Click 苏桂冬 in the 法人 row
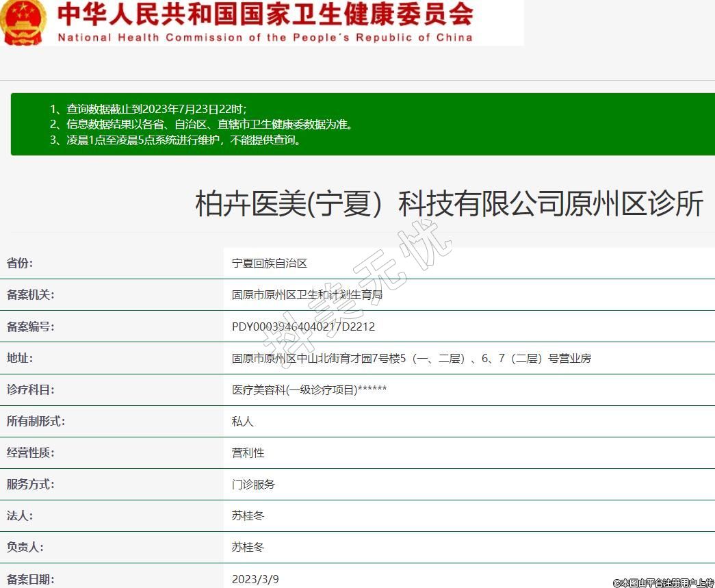Screen dimensions: 715x588 248,516
